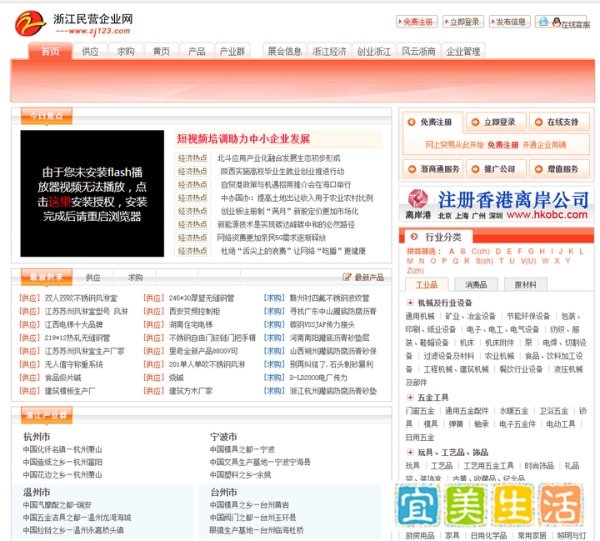Open the 产品 navigation tab
600x541 pixels.
[197, 51]
